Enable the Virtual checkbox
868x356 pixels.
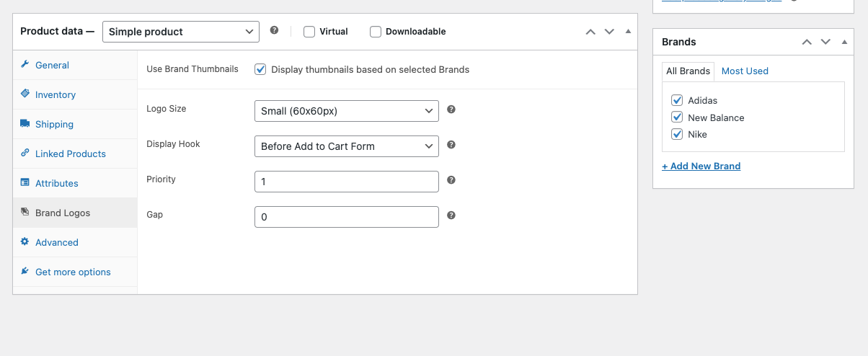309,32
